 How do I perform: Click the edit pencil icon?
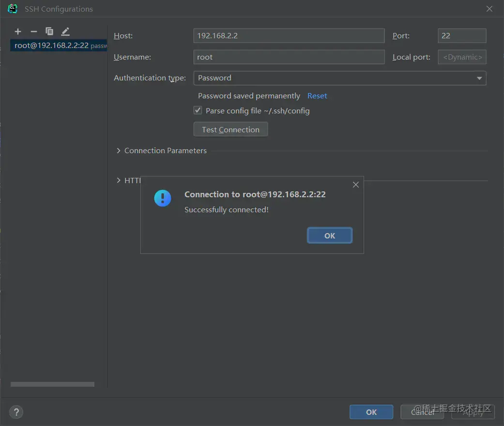65,32
